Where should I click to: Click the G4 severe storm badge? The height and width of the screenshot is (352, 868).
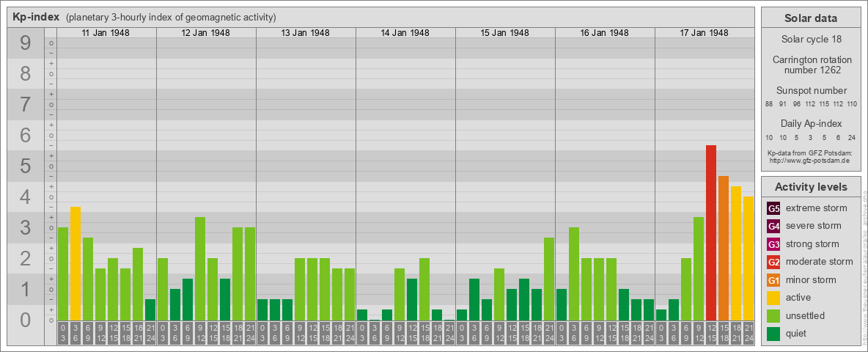[x=773, y=227]
